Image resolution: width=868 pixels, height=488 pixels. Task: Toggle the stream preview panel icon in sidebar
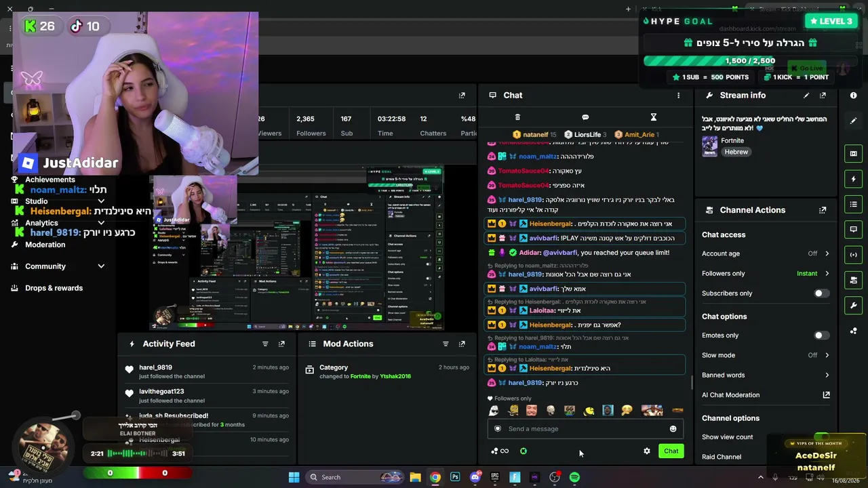(x=853, y=154)
